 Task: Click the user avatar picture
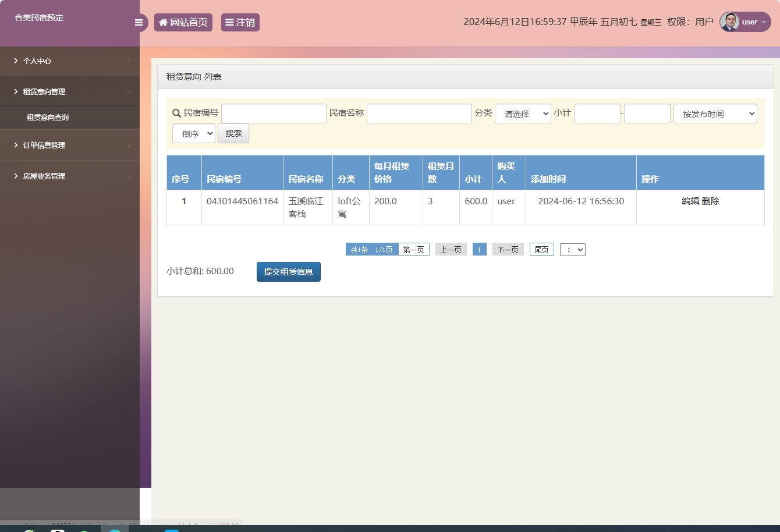click(729, 22)
